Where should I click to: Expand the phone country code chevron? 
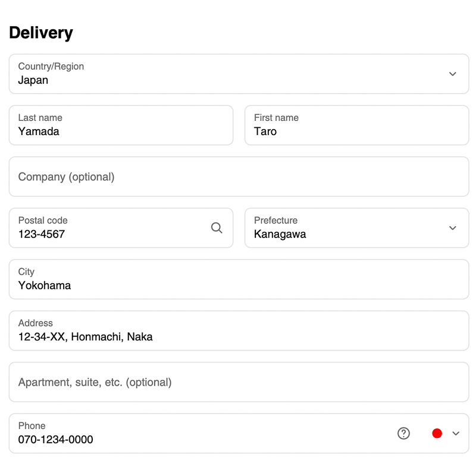456,433
